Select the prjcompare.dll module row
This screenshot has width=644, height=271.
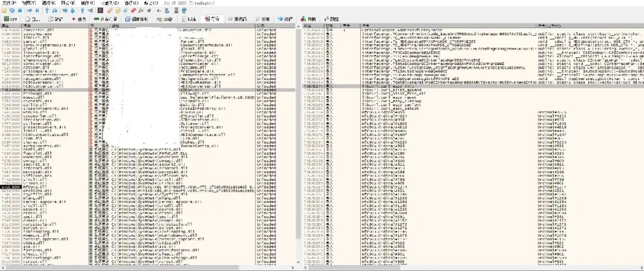coord(148,71)
